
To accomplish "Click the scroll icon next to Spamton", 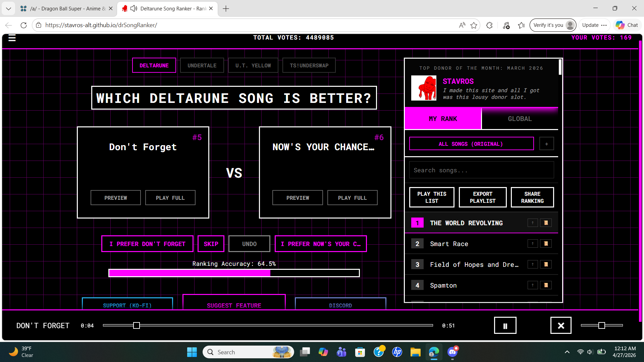I will tap(546, 285).
